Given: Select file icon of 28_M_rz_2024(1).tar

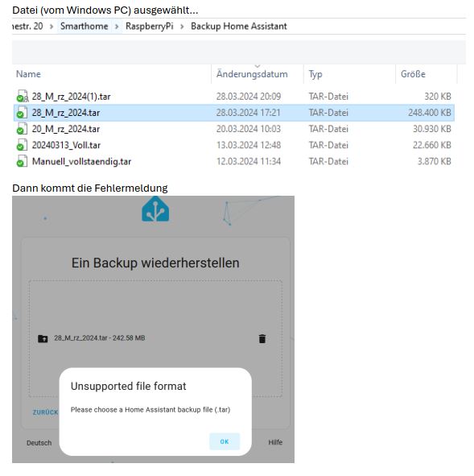Looking at the screenshot, I should click(23, 96).
